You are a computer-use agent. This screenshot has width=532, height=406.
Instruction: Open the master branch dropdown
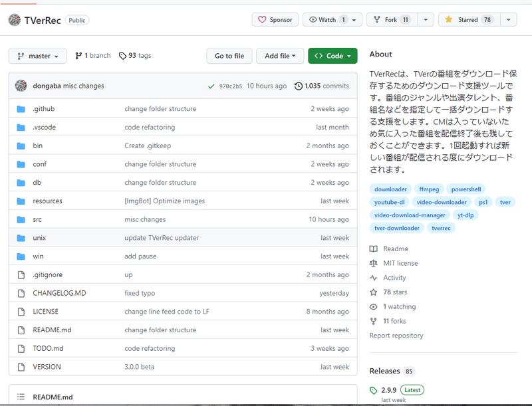tap(38, 56)
